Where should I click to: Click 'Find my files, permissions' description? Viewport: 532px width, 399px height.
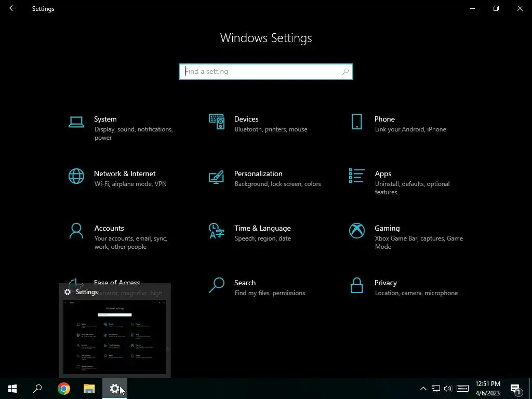click(x=270, y=293)
